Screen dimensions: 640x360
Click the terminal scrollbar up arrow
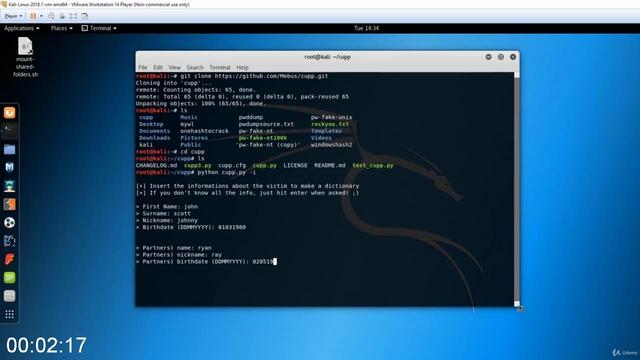click(x=517, y=75)
